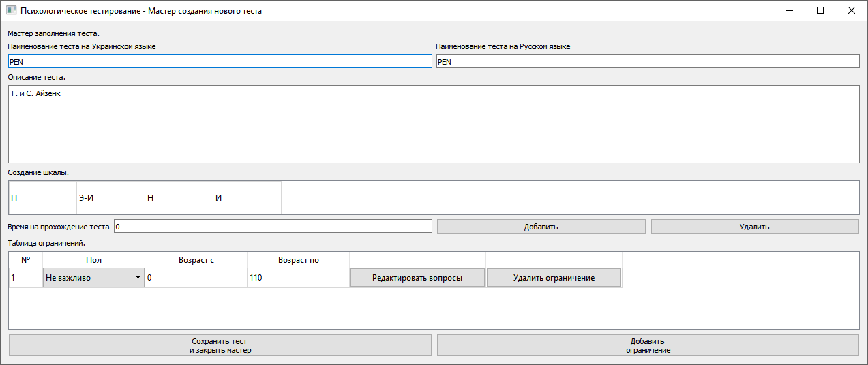Select the 'П' scale cell
868x365 pixels.
[42, 198]
